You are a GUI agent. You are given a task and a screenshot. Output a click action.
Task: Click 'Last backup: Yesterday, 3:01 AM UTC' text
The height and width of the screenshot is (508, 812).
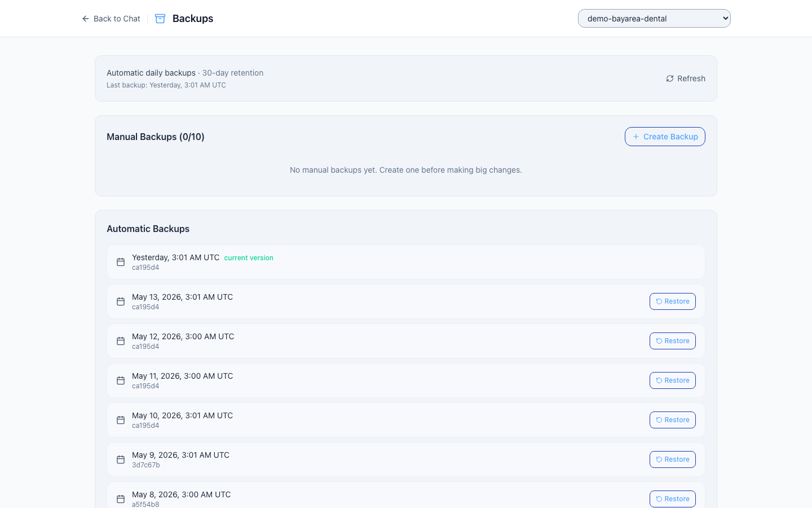tap(166, 85)
